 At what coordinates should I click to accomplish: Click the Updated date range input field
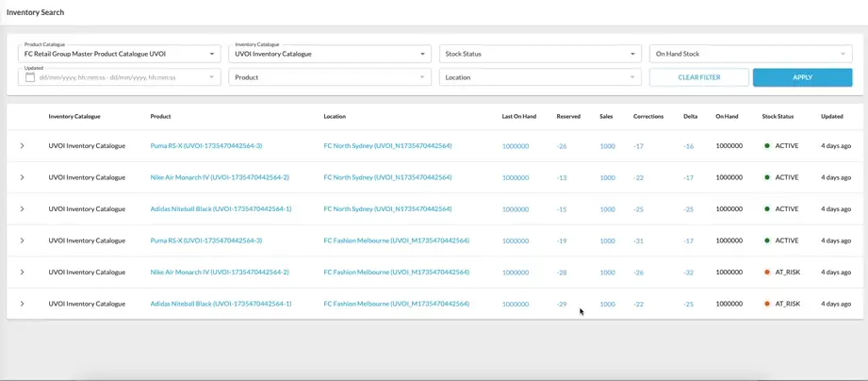pyautogui.click(x=118, y=77)
